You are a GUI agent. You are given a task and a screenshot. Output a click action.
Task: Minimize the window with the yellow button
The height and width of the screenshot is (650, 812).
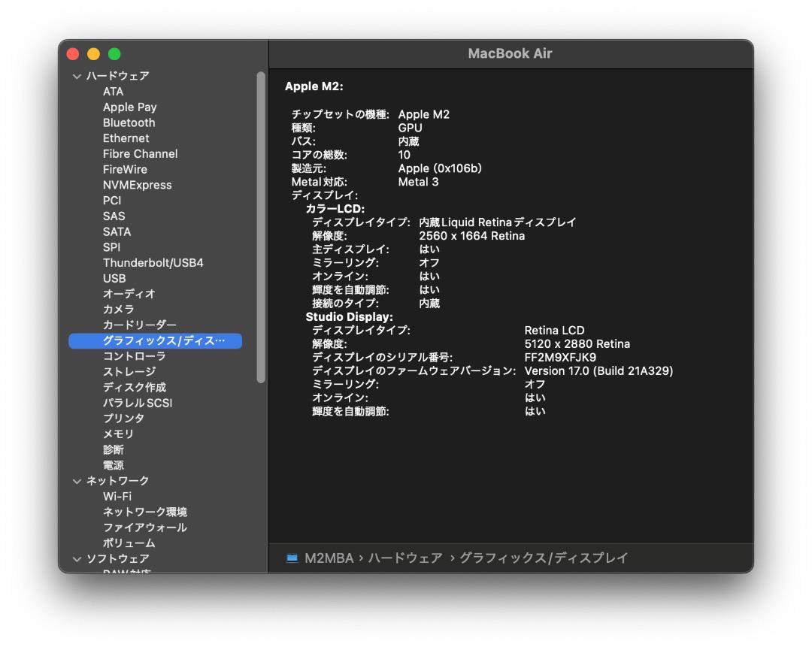[x=94, y=54]
